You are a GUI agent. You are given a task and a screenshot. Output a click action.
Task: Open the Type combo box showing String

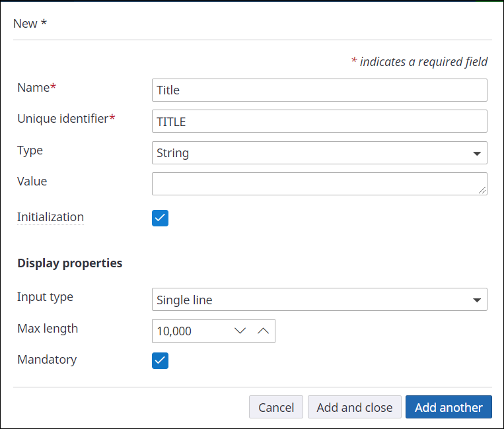[x=310, y=153]
